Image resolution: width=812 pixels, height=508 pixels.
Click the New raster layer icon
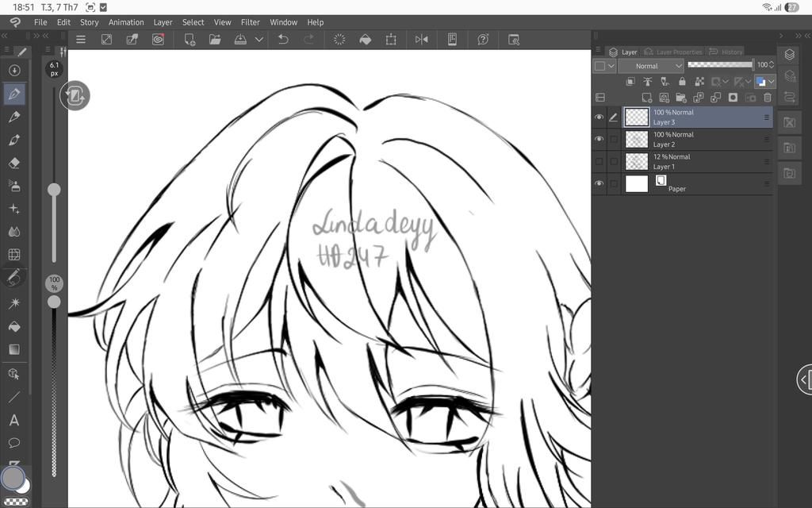647,98
